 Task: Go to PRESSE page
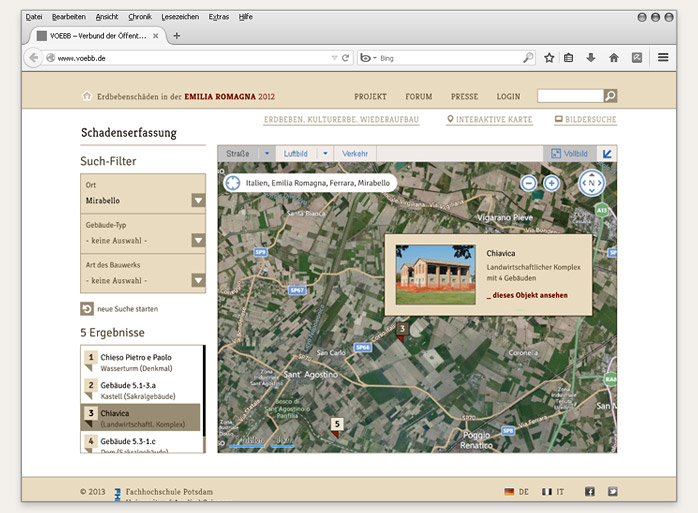[464, 97]
